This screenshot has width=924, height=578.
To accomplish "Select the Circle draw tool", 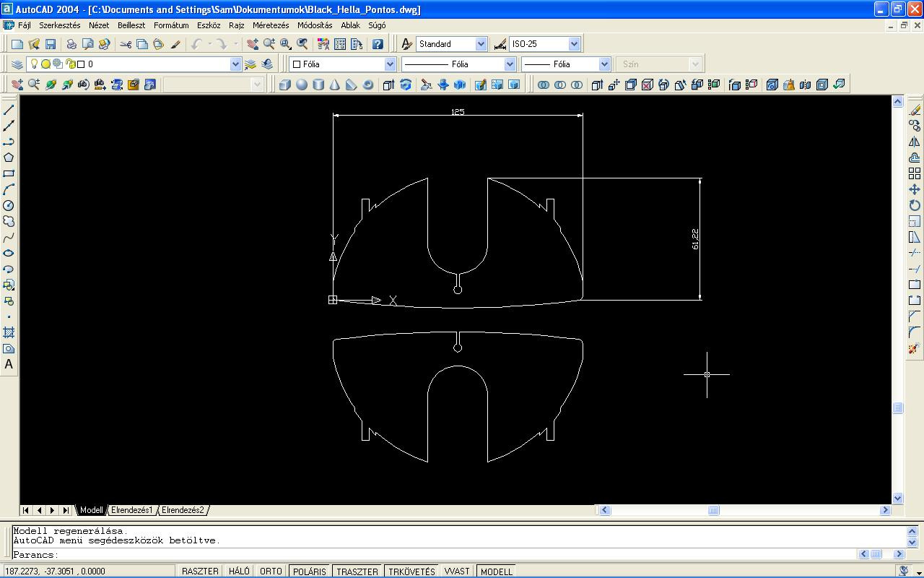I will point(9,205).
